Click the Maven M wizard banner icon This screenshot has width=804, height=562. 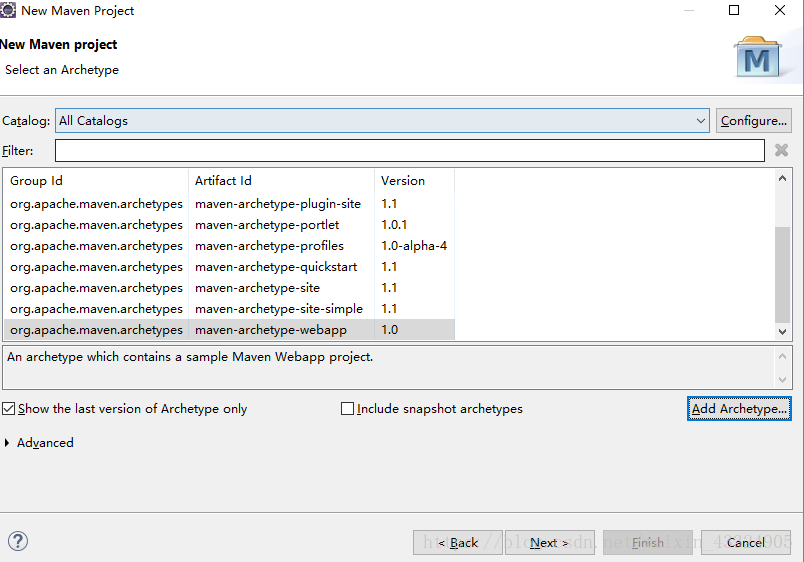tap(757, 57)
